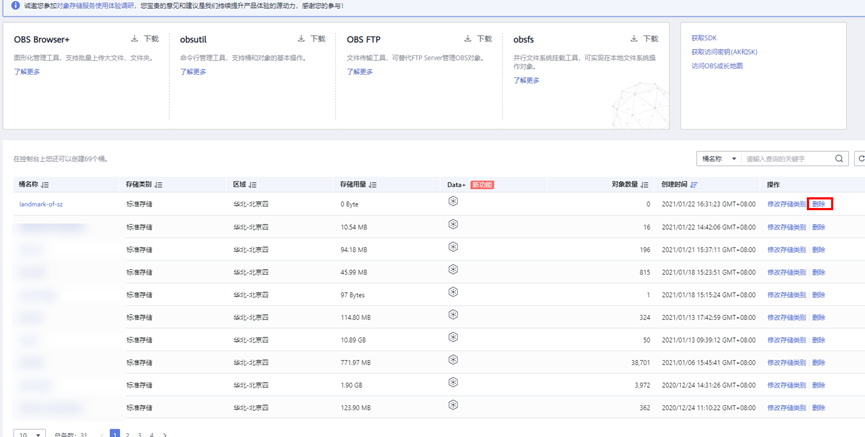Sort by storage usage (存储用量) icon
The image size is (865, 437).
(374, 185)
